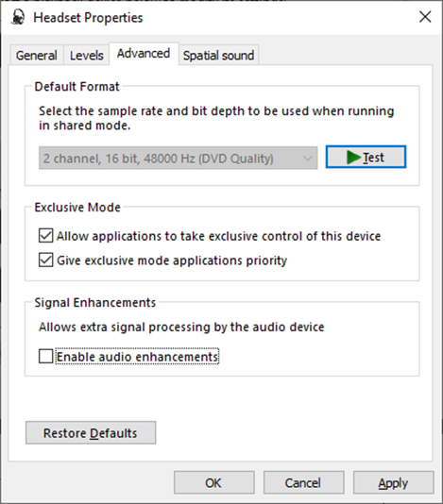Click the chevron arrow of format combo box
443x504 pixels.
pyautogui.click(x=308, y=159)
